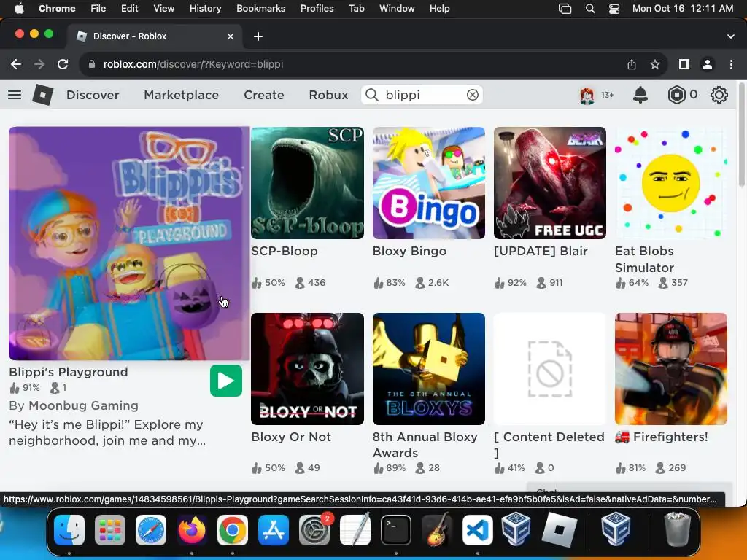This screenshot has height=560, width=747.
Task: Reload the current Chrome page
Action: point(63,64)
